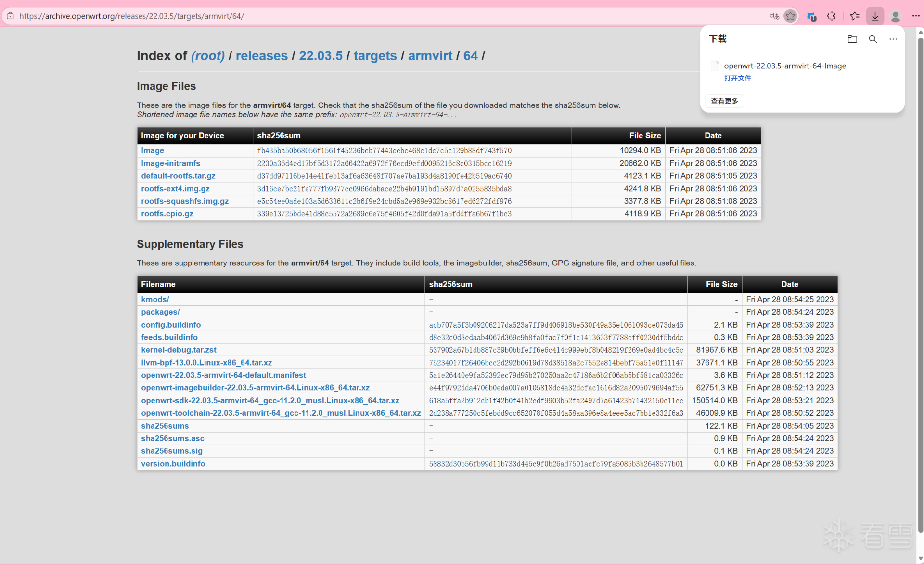Go to the (root) index link
Screen dimensions: 924x565
[x=208, y=56]
